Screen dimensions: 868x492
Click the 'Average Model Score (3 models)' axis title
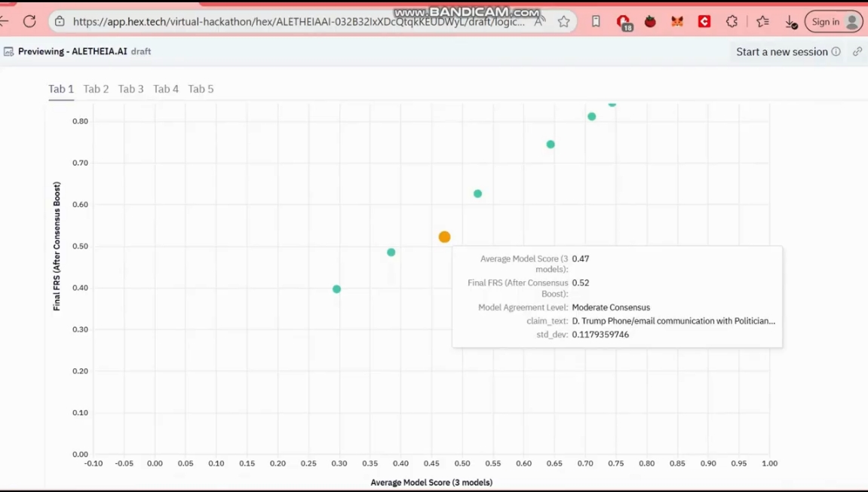pos(432,482)
